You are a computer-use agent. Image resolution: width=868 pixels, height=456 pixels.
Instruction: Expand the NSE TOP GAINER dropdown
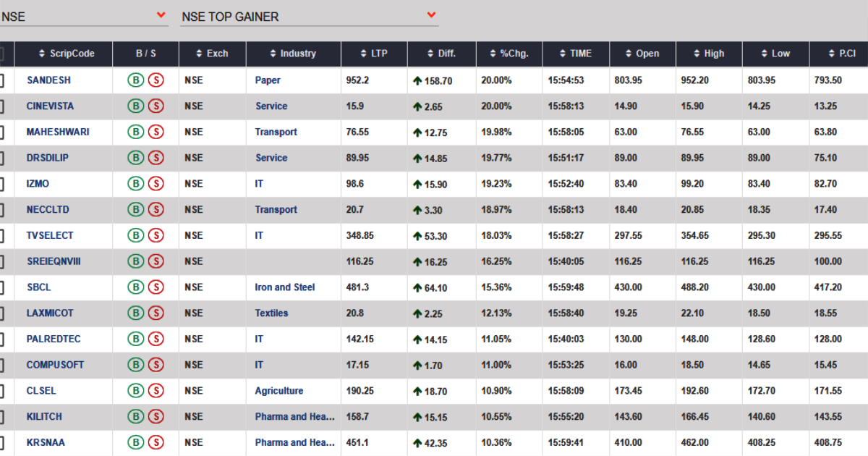(309, 16)
